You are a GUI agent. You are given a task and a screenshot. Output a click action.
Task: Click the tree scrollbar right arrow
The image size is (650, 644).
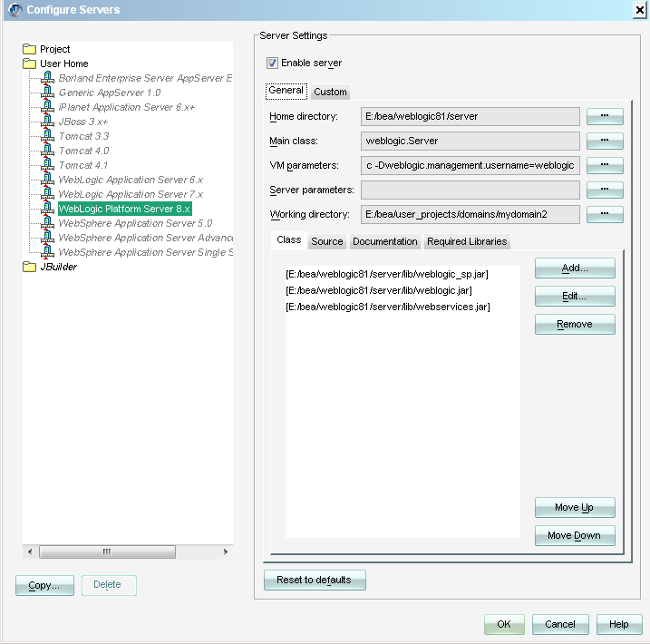pos(226,552)
